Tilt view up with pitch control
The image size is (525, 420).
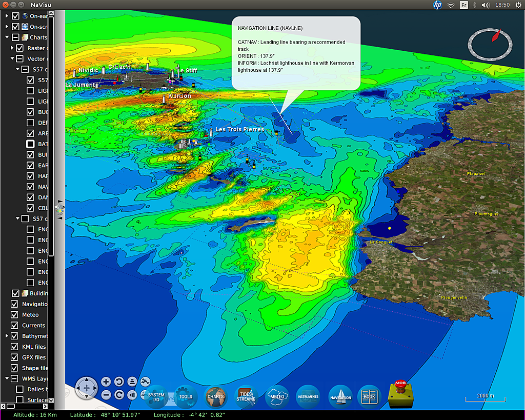132,382
